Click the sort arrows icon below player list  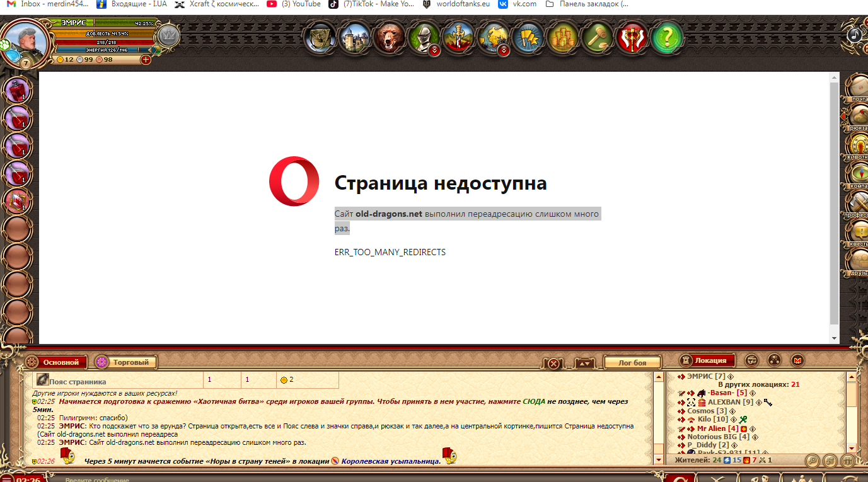coord(830,461)
